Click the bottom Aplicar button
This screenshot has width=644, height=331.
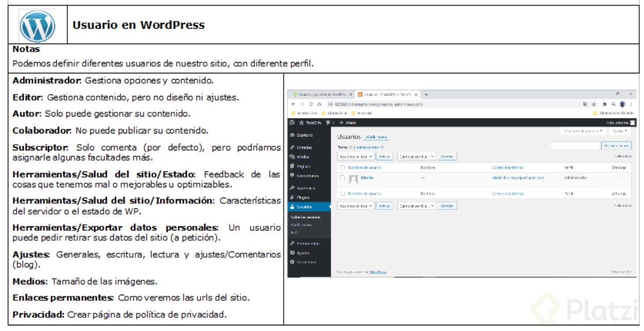[384, 205]
